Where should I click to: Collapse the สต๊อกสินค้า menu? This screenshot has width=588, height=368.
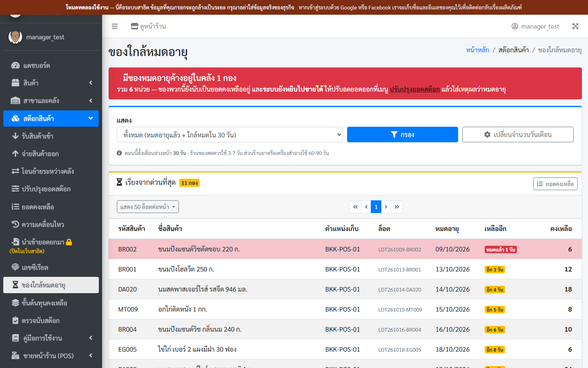coord(51,119)
